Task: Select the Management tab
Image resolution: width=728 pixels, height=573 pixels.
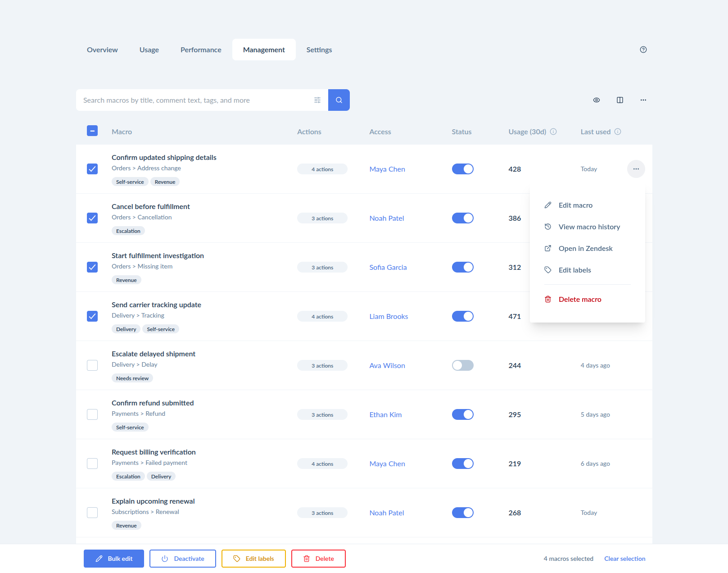Action: [x=264, y=50]
